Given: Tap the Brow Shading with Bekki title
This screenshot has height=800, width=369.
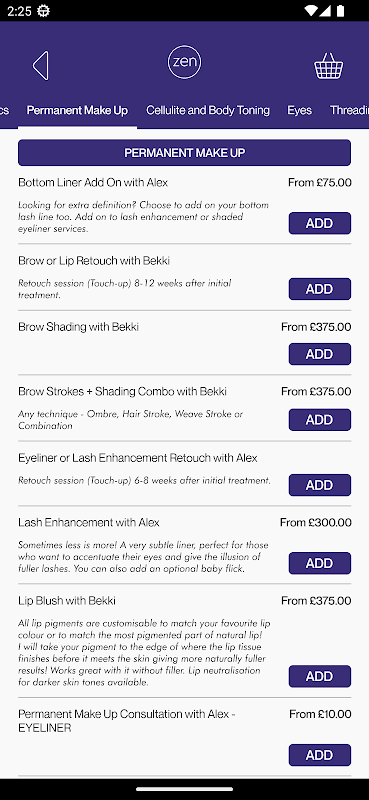Looking at the screenshot, I should tap(78, 327).
